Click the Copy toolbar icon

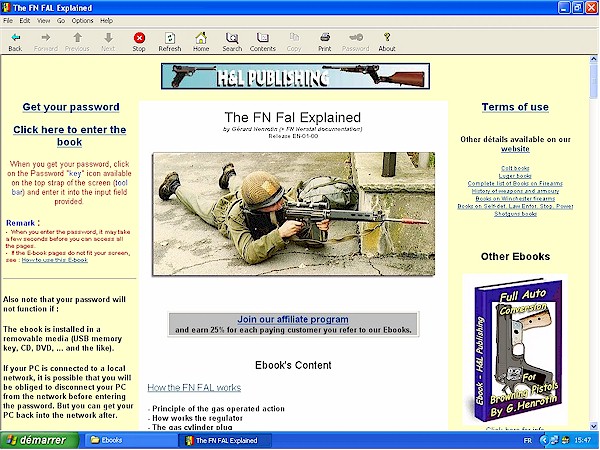[294, 38]
